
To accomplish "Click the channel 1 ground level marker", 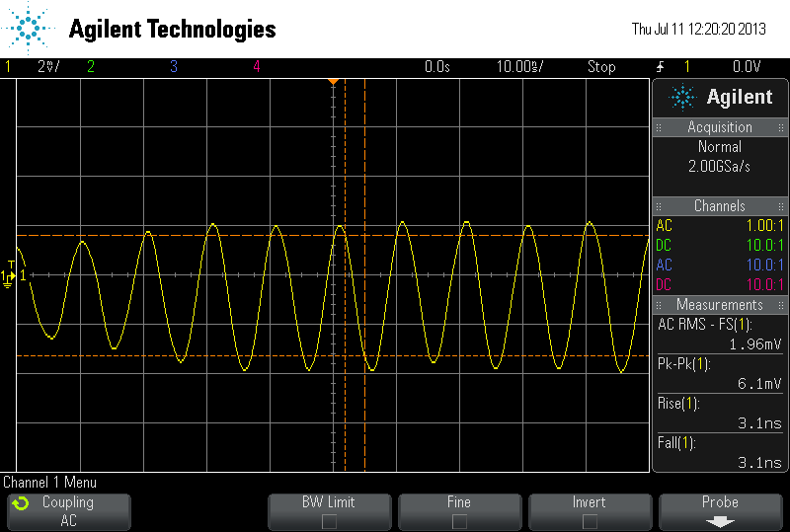I will [8, 276].
